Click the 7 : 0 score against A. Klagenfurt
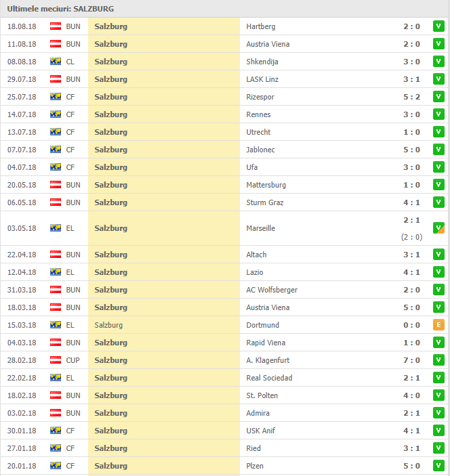Image resolution: width=450 pixels, height=476 pixels. pyautogui.click(x=412, y=360)
